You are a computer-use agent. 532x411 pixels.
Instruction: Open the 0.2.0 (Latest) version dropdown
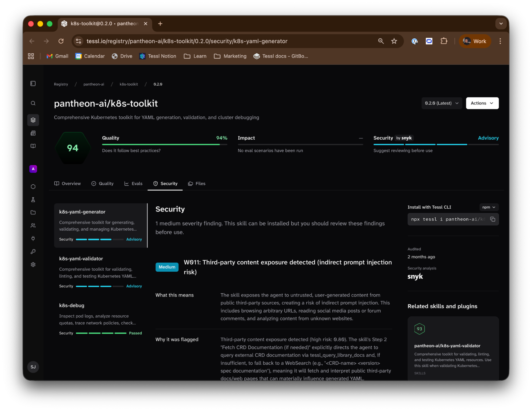click(442, 103)
